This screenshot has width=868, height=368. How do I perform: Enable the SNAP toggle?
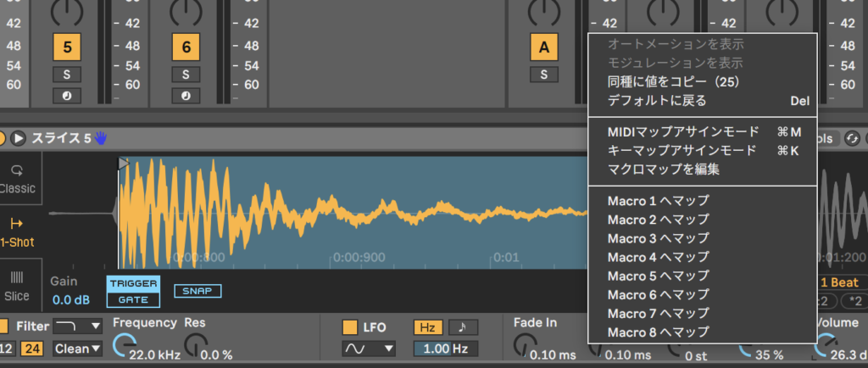(198, 291)
